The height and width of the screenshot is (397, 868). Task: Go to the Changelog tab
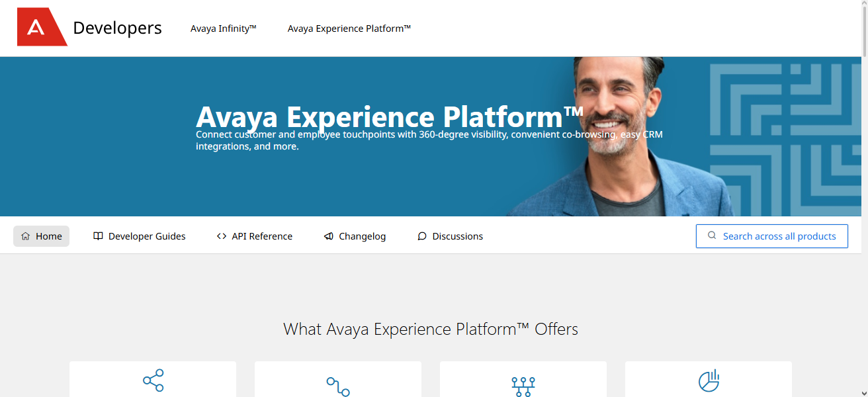pyautogui.click(x=355, y=236)
